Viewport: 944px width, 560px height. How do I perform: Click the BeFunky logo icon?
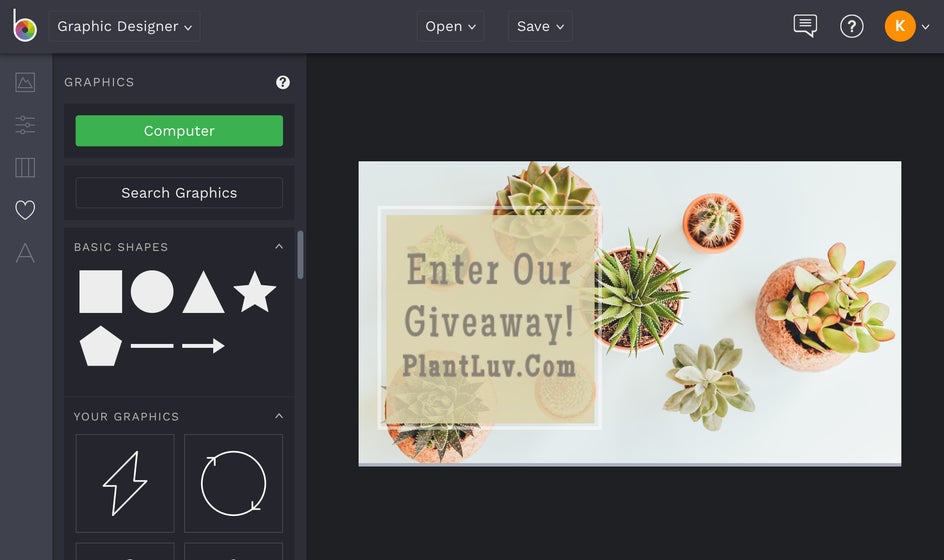(25, 25)
